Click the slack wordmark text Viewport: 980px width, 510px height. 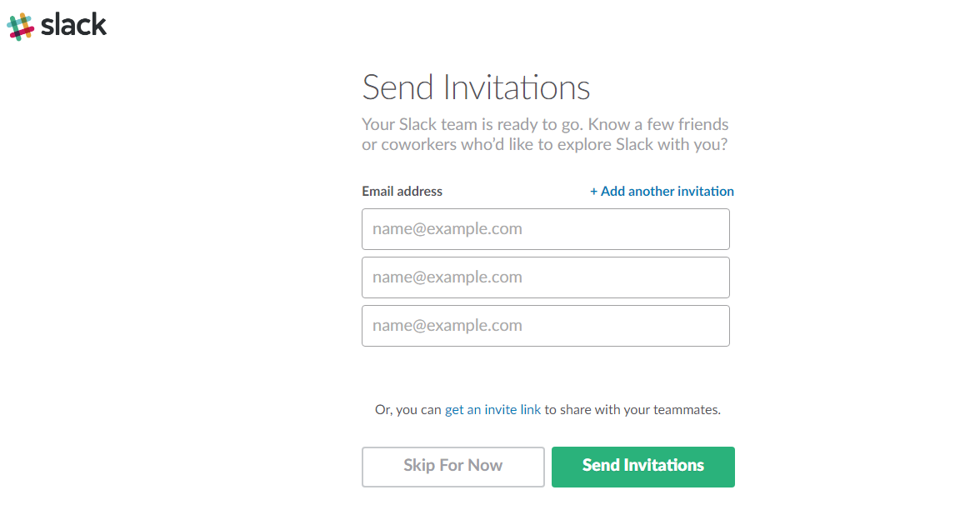(x=74, y=25)
